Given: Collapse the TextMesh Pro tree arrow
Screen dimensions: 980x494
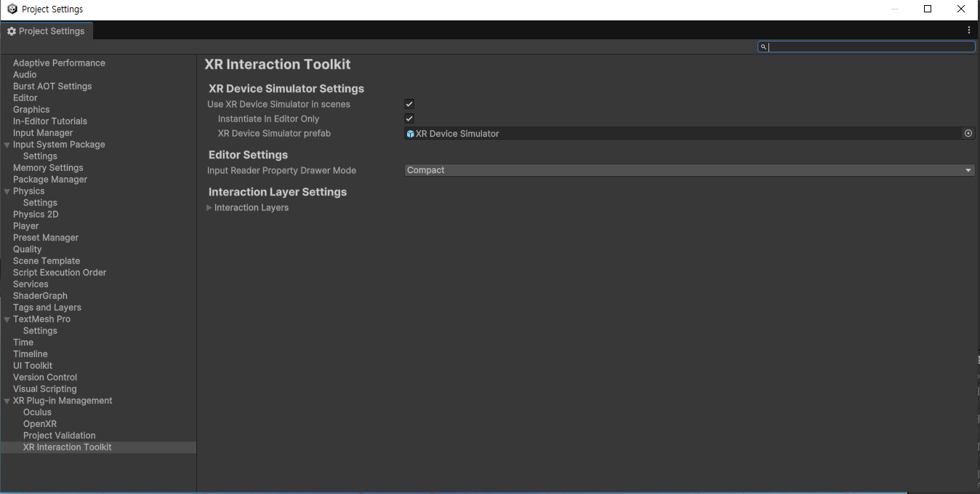Looking at the screenshot, I should click(x=7, y=319).
